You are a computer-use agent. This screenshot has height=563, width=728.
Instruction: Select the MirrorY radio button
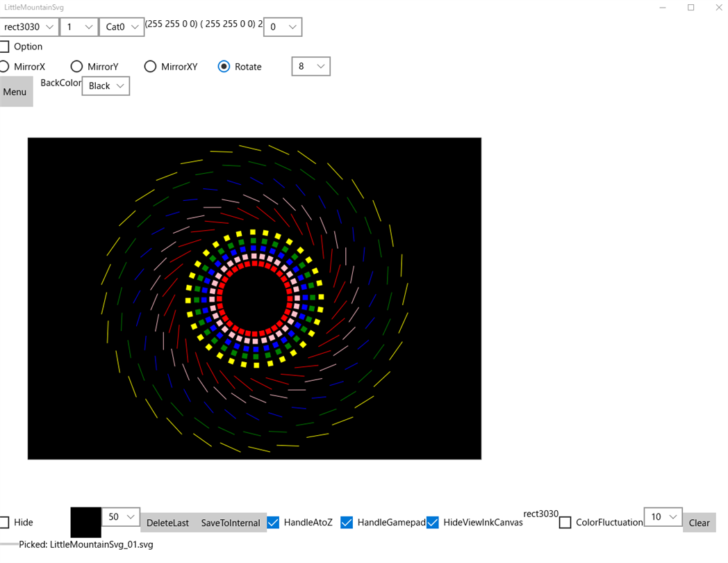coord(76,67)
